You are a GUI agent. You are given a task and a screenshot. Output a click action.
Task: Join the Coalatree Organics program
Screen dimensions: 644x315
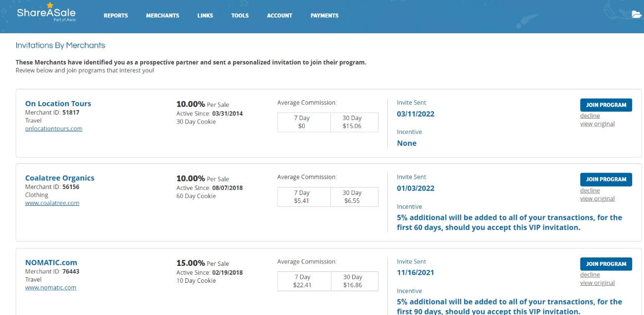click(x=606, y=179)
